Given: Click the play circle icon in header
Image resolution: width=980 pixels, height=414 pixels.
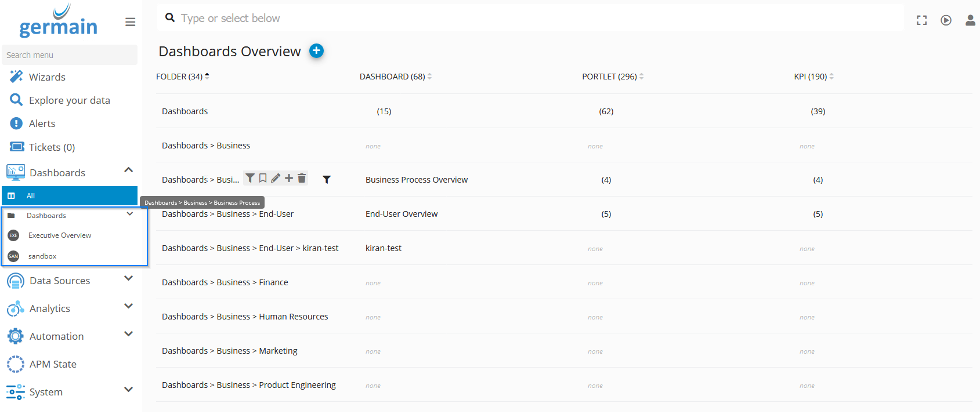Looking at the screenshot, I should (x=946, y=20).
